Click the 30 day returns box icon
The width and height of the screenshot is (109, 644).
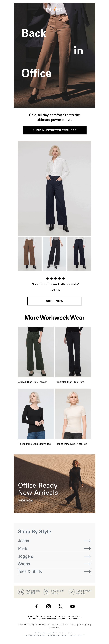(46, 592)
